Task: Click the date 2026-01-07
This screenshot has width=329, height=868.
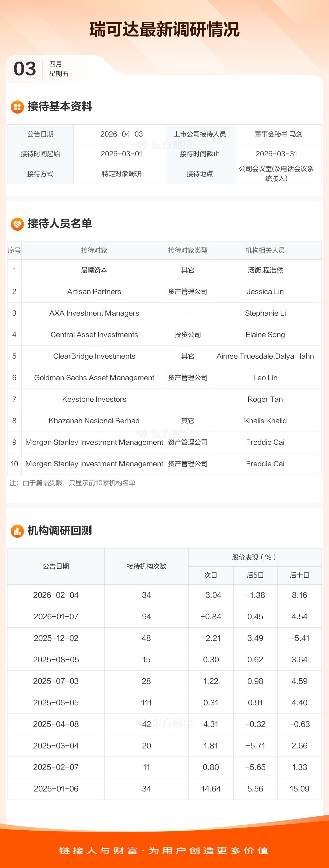Action: coord(56,617)
